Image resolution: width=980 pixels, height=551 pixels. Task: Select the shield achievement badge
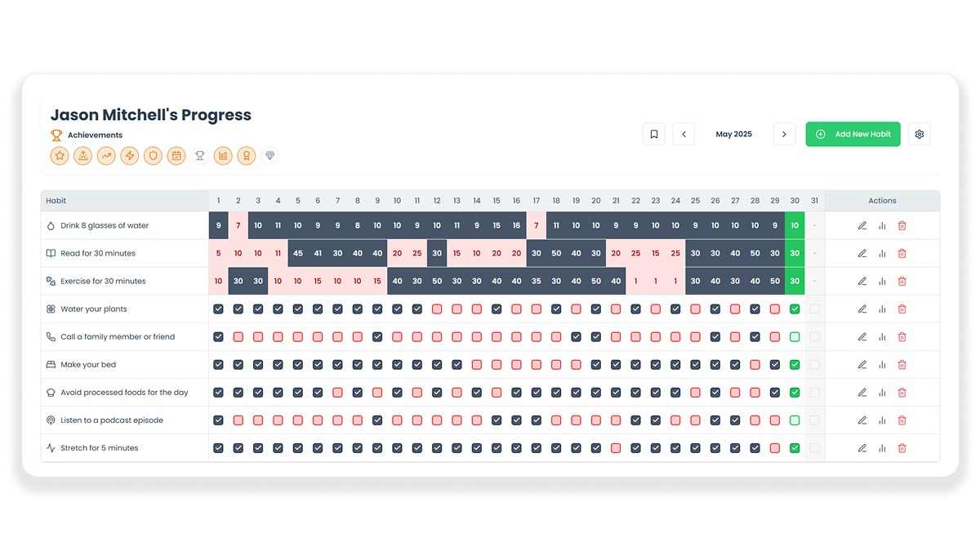coord(153,155)
